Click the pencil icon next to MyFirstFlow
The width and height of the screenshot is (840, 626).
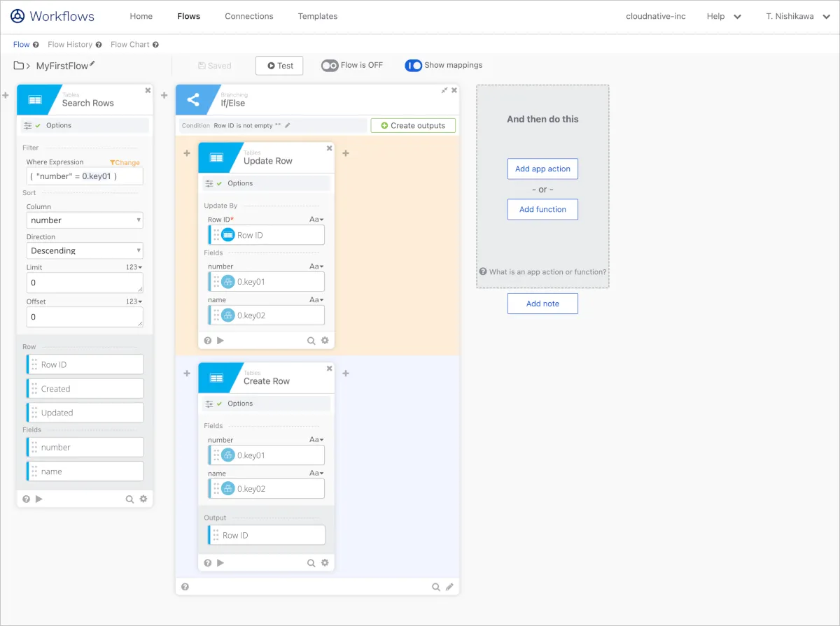tap(92, 64)
